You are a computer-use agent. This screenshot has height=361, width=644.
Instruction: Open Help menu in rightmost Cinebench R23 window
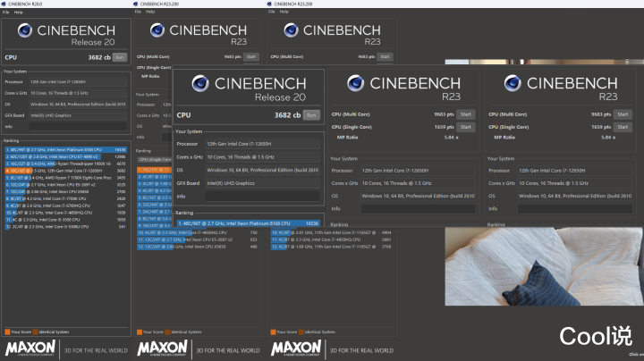pyautogui.click(x=284, y=12)
